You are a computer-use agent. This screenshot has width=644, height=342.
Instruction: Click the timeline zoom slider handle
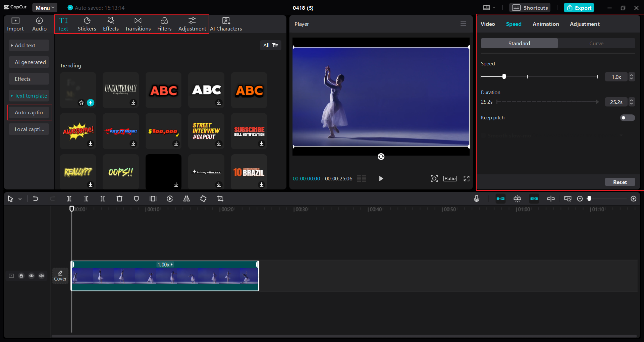(x=589, y=199)
